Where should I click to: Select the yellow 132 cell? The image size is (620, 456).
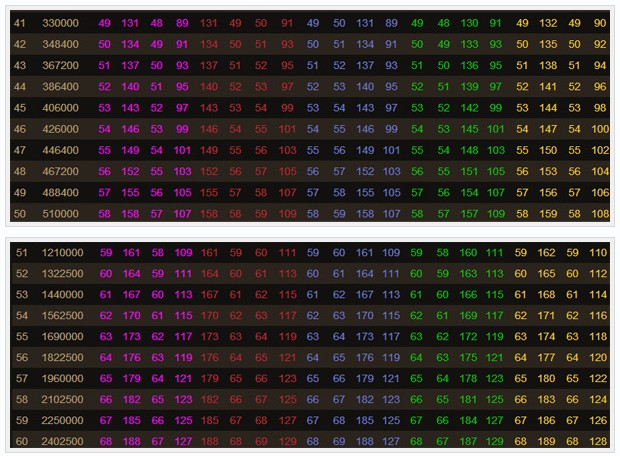[x=548, y=23]
